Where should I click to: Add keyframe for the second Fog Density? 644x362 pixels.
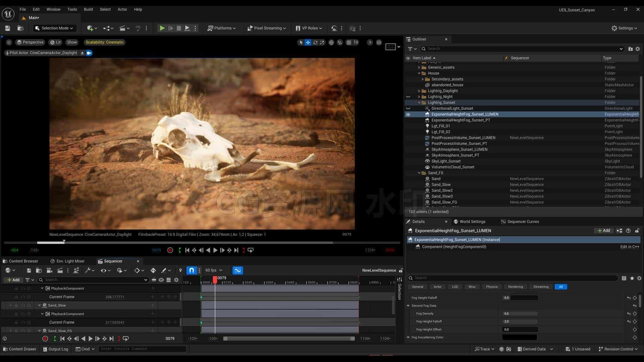click(x=635, y=314)
